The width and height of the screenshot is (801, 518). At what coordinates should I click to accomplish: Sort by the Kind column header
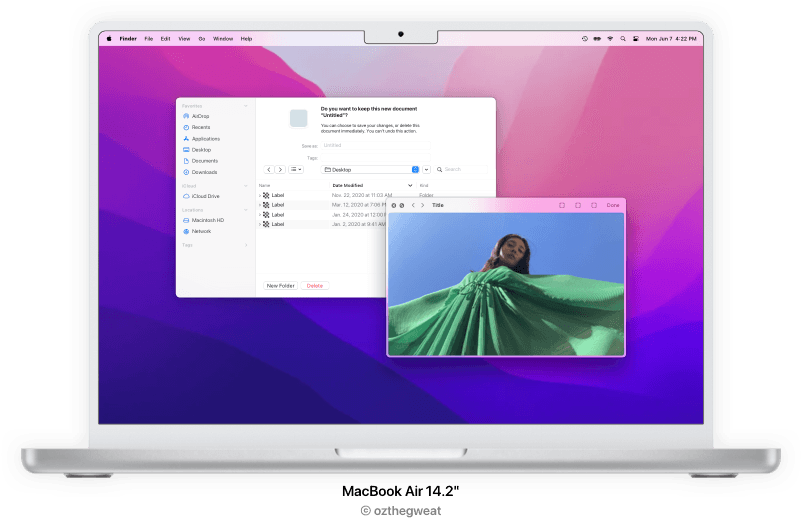coord(424,185)
